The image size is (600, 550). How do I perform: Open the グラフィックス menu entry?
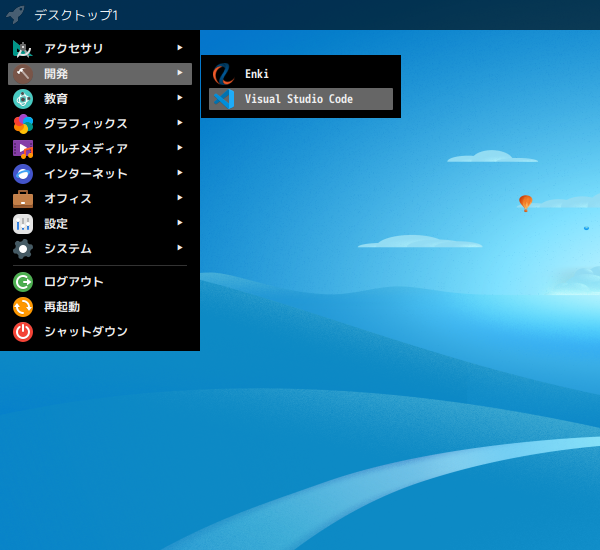click(x=100, y=124)
